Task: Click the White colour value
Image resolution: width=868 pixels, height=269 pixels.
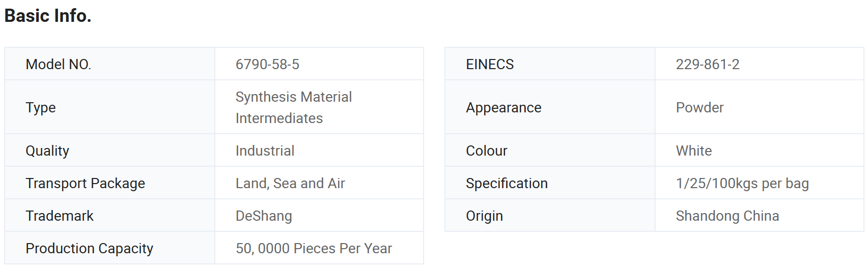Action: pyautogui.click(x=694, y=151)
